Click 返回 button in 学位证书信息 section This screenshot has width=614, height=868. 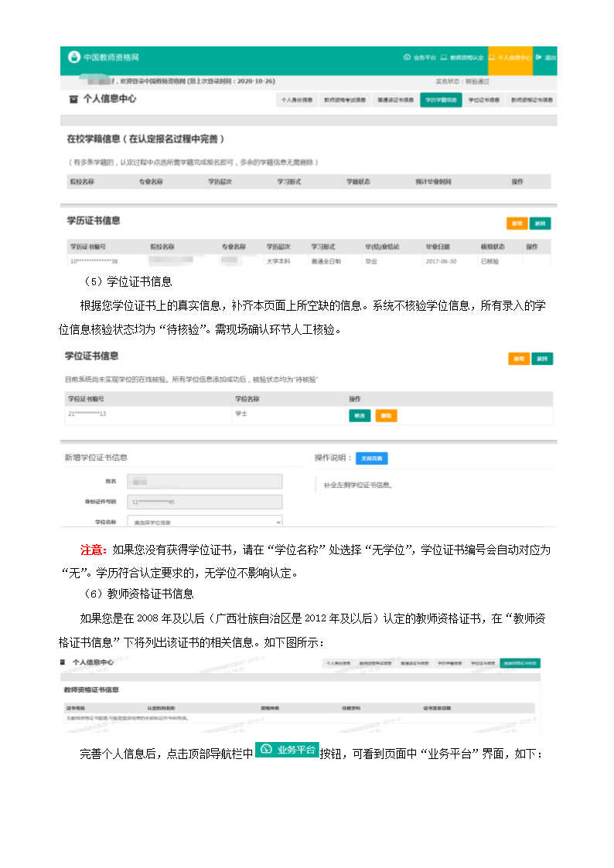click(x=542, y=359)
